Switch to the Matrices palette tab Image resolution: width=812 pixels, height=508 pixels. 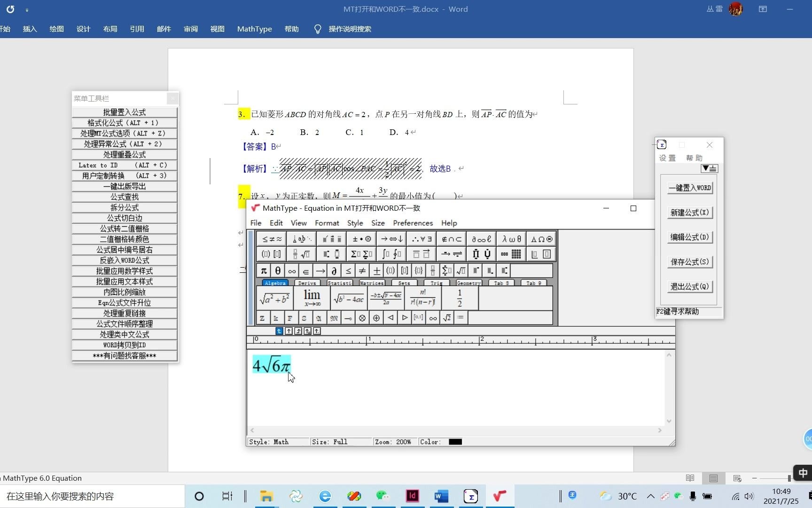pyautogui.click(x=371, y=283)
